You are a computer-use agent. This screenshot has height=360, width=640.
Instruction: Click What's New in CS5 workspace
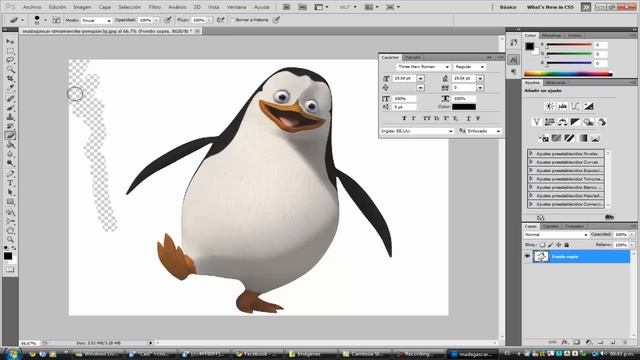[550, 7]
